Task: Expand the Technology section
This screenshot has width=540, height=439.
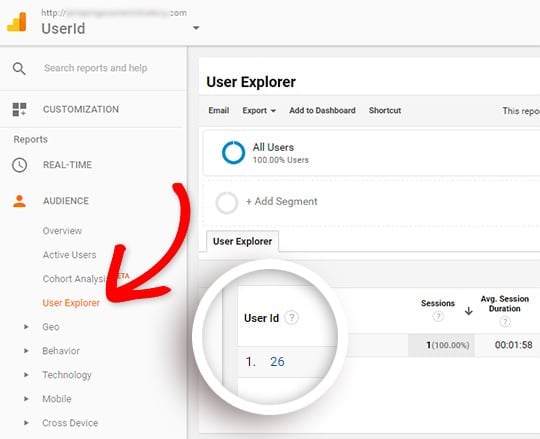Action: coord(26,375)
